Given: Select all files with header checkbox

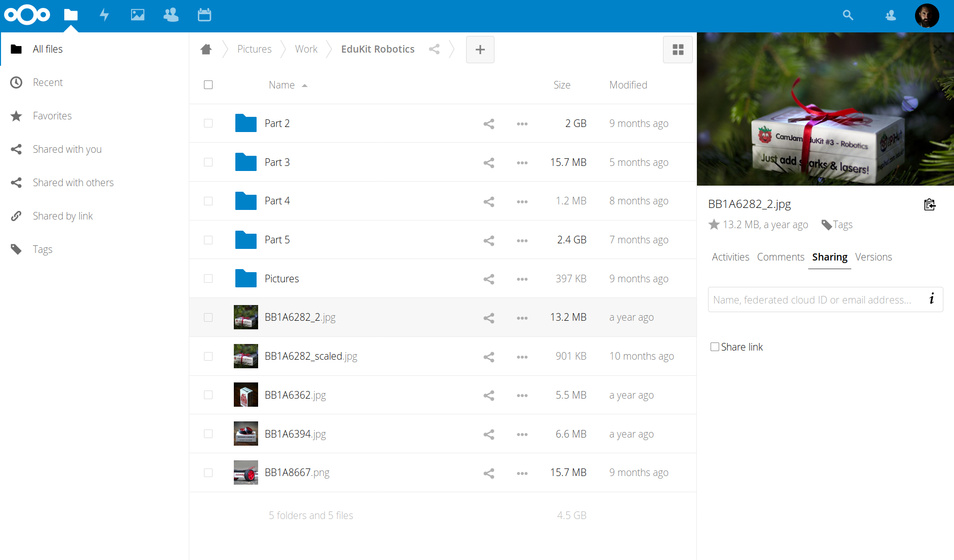Looking at the screenshot, I should [x=208, y=84].
